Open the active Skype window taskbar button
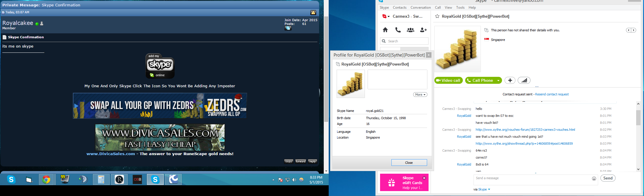Viewport: 644px width, 196px height. coord(155,180)
